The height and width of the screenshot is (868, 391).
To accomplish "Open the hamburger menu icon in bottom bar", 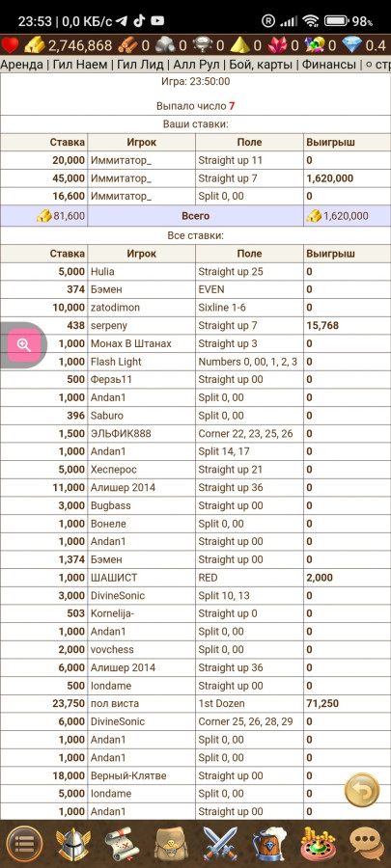I will click(23, 844).
